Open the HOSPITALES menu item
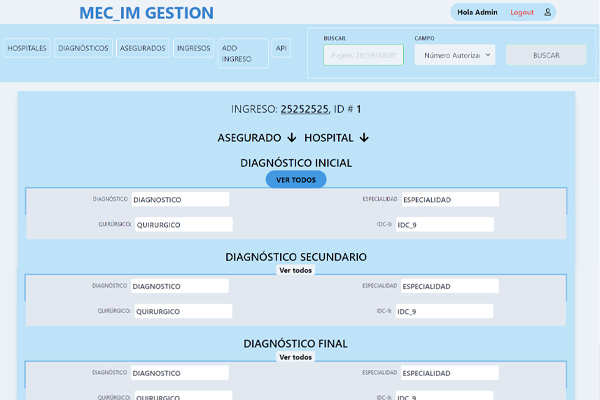 click(x=27, y=48)
